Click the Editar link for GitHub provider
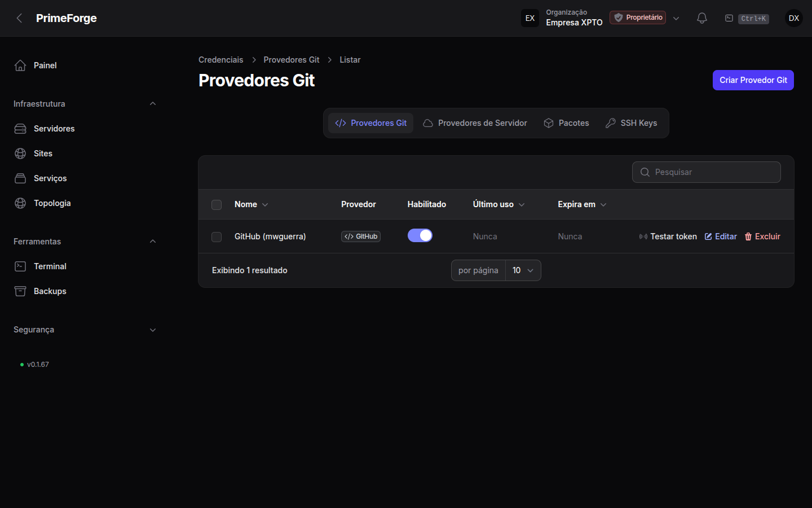Screen dimensions: 812x508 coord(721,237)
